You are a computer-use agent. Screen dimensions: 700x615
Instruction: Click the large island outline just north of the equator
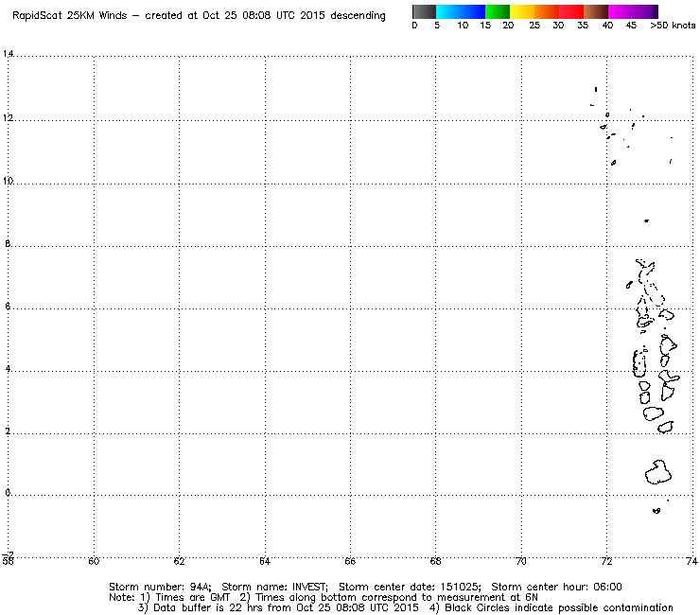(x=658, y=472)
